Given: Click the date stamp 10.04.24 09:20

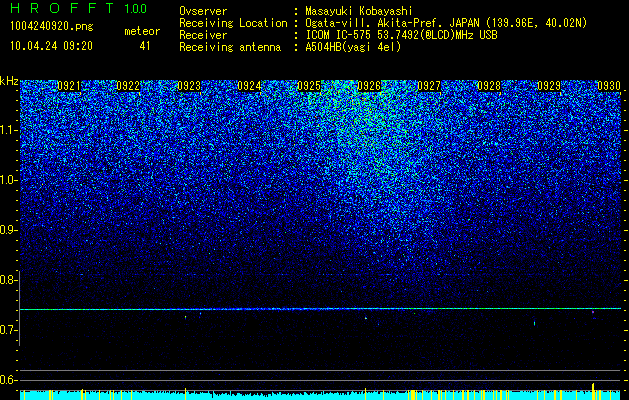Looking at the screenshot, I should [52, 46].
